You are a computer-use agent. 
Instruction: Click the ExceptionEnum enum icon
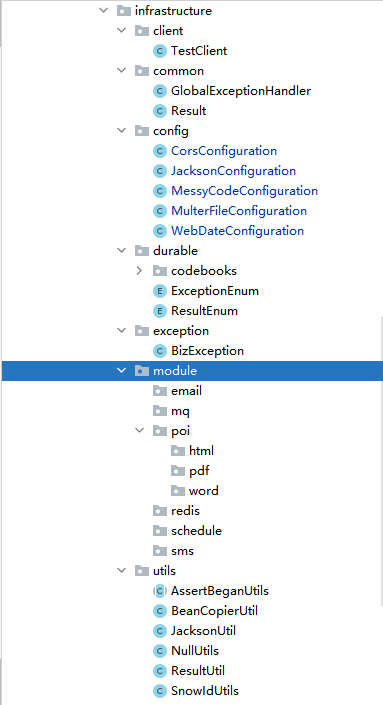[160, 291]
